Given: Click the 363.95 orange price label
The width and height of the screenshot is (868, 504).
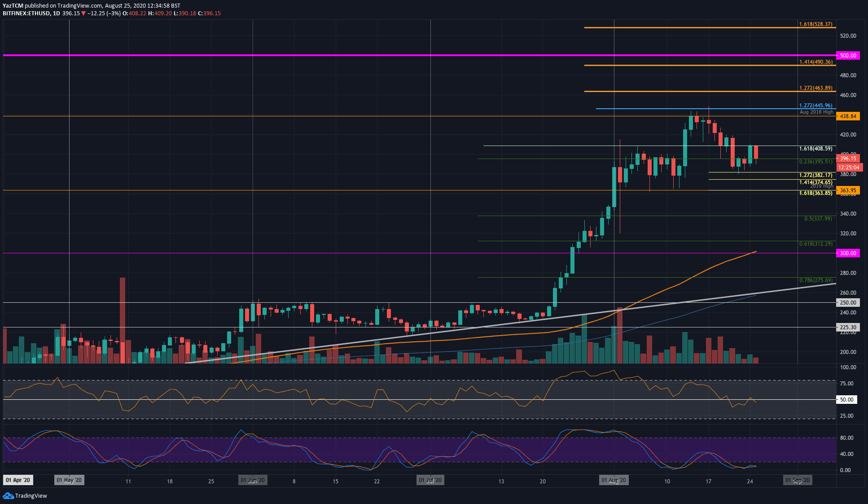Looking at the screenshot, I should click(848, 190).
